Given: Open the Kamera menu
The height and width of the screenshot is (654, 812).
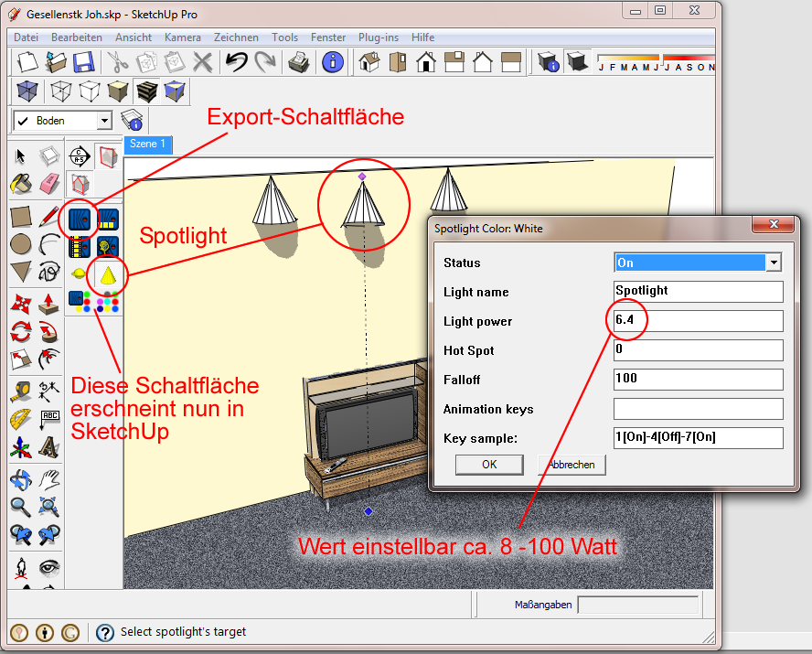Looking at the screenshot, I should [x=182, y=38].
